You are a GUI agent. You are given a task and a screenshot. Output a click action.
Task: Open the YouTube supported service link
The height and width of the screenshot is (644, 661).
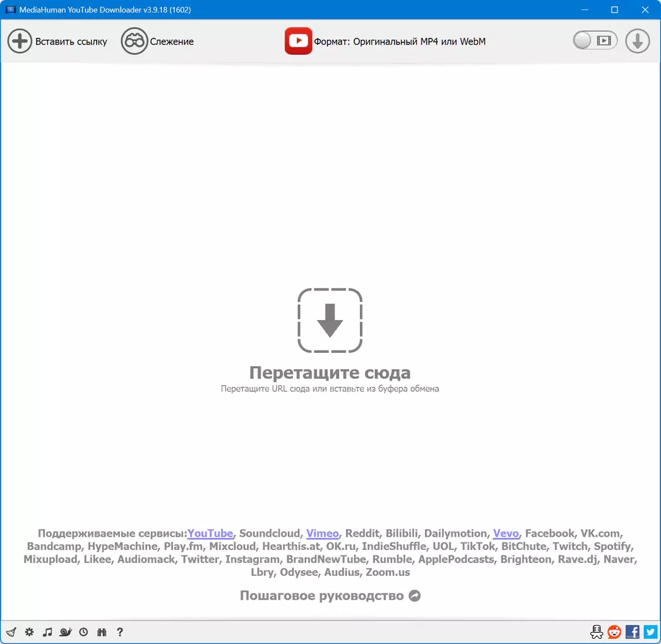[210, 533]
